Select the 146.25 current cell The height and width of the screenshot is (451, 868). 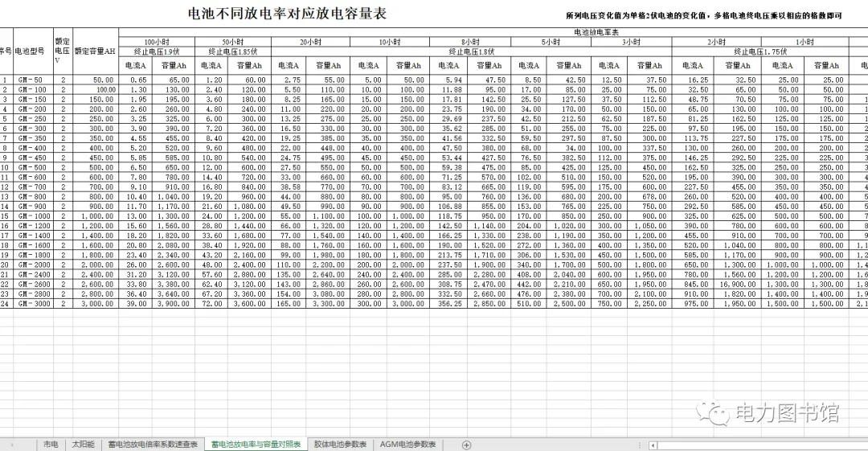tap(693, 158)
